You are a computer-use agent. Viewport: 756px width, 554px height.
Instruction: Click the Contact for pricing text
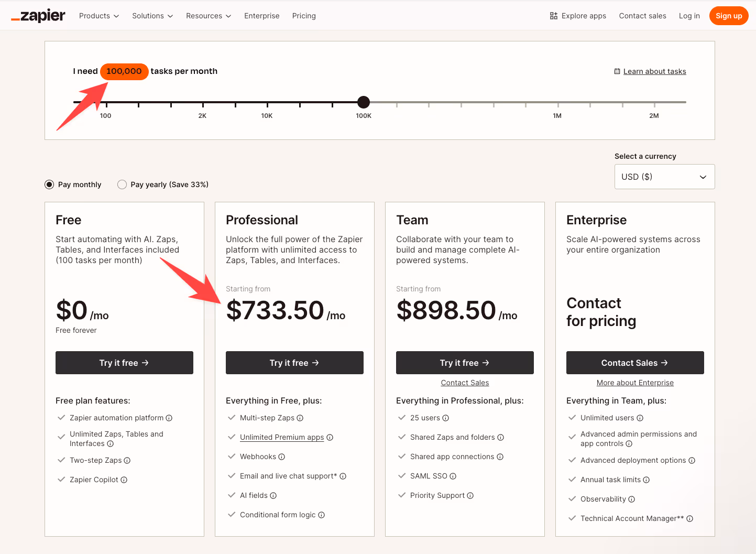(x=601, y=312)
